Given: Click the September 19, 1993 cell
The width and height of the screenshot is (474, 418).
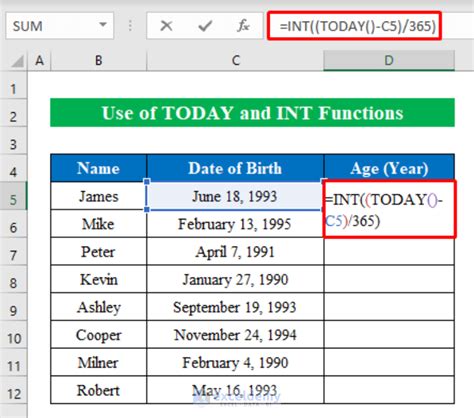Looking at the screenshot, I should tap(235, 307).
